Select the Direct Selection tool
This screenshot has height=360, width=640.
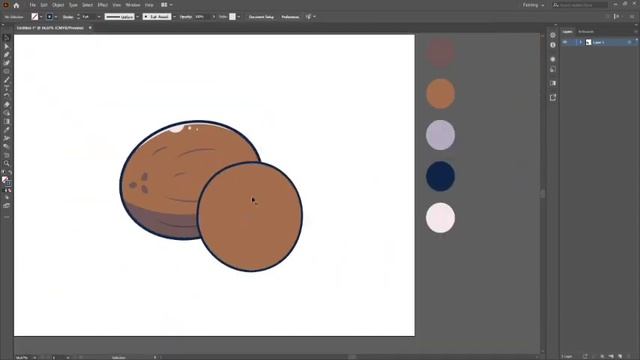pos(7,46)
